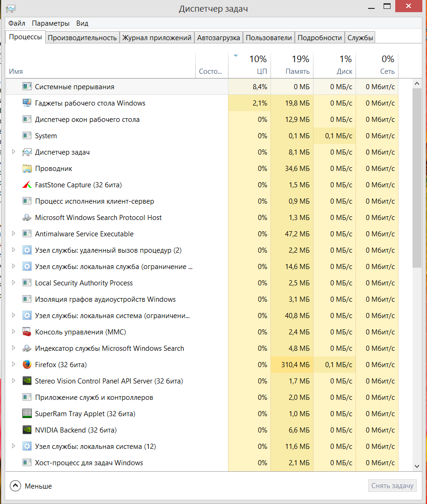Viewport: 427px width, 504px height.
Task: Collapse view with the Меньше button
Action: click(x=31, y=486)
